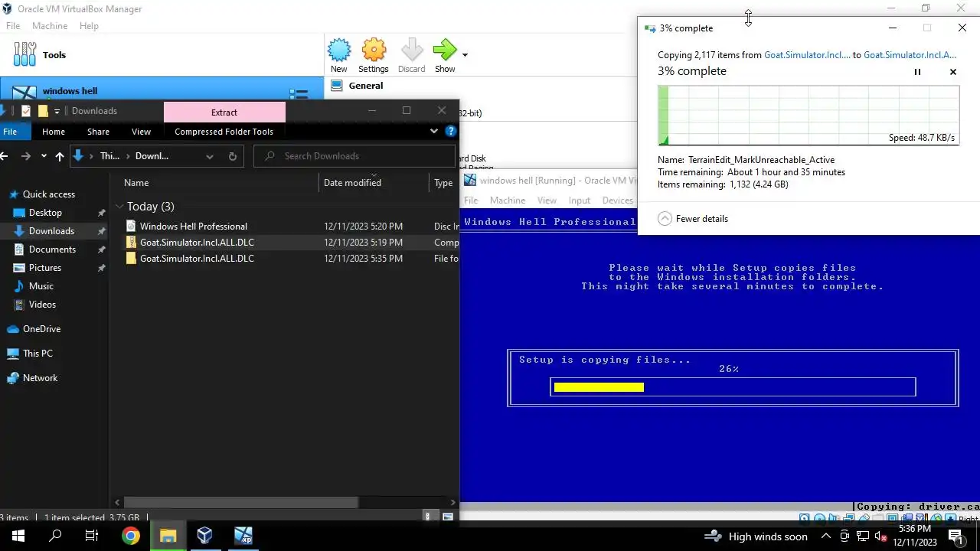Screen dimensions: 980x551
Task: Select Windows Hell Professional disc image
Action: (x=193, y=227)
